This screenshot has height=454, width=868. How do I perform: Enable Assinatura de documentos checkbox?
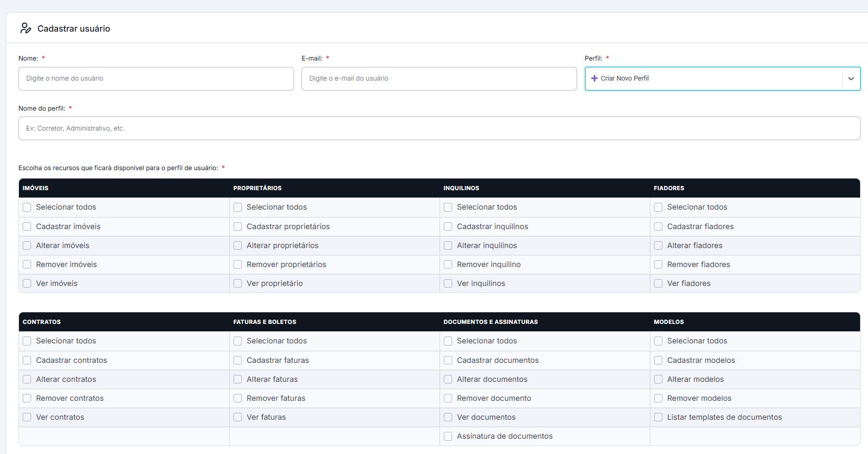[x=448, y=436]
